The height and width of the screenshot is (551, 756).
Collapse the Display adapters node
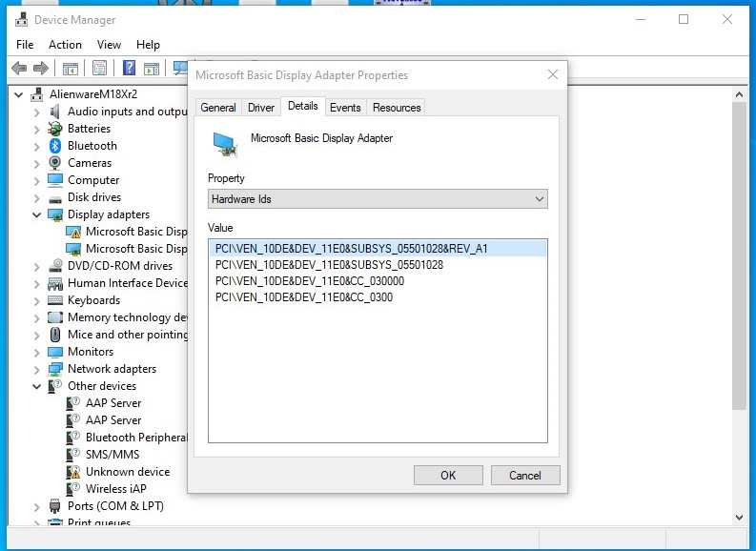pyautogui.click(x=36, y=215)
